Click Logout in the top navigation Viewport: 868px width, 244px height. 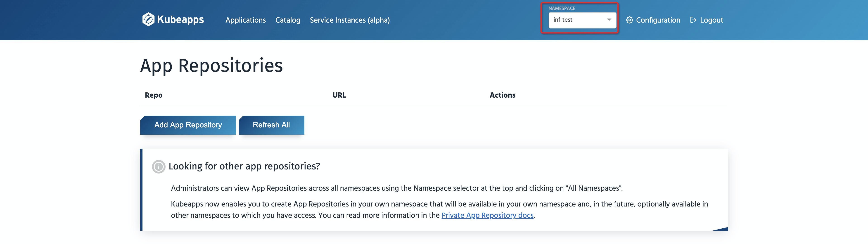711,20
